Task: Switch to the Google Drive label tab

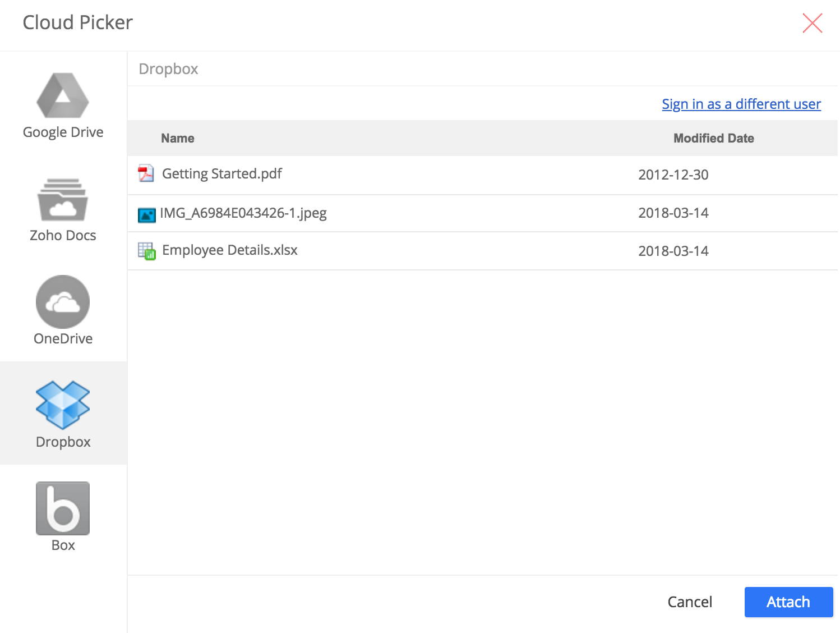Action: (63, 132)
